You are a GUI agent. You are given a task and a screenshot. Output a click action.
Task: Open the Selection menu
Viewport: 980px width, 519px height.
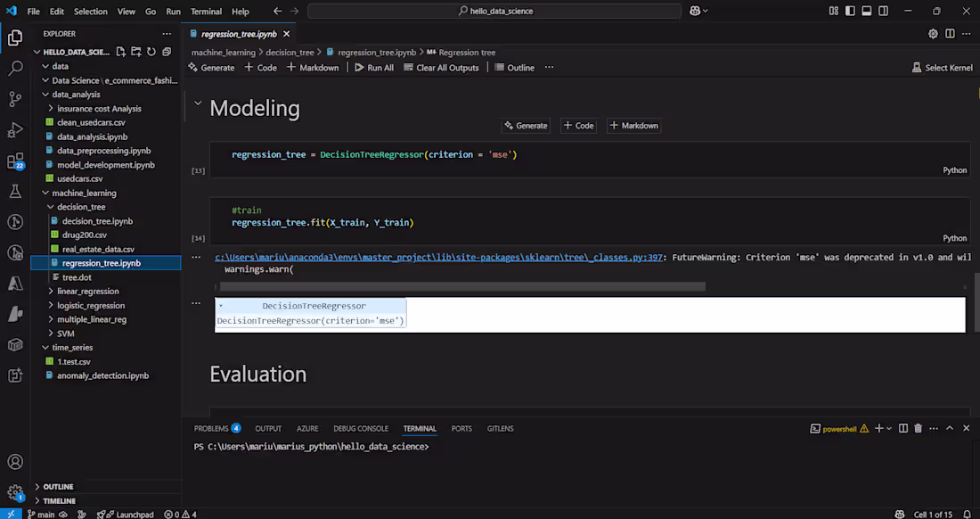(91, 12)
